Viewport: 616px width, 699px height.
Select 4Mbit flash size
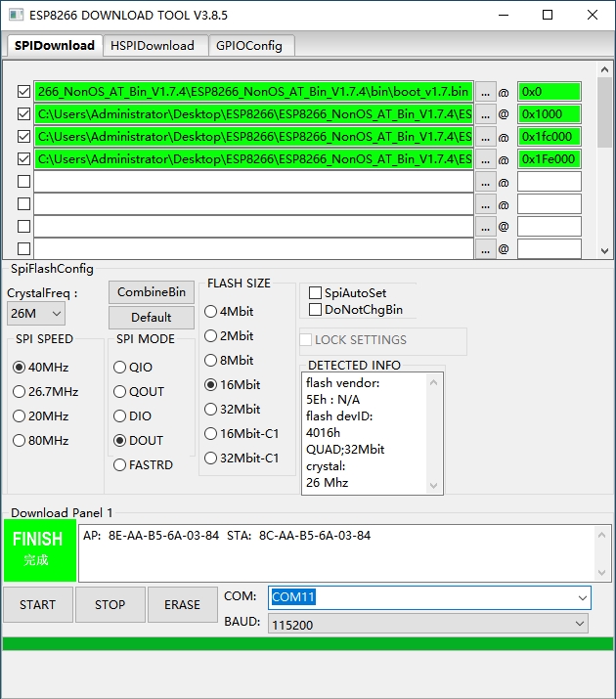[210, 311]
